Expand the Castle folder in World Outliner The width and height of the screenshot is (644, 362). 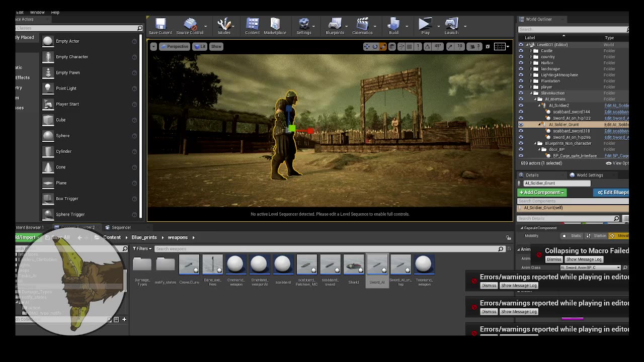pos(531,51)
